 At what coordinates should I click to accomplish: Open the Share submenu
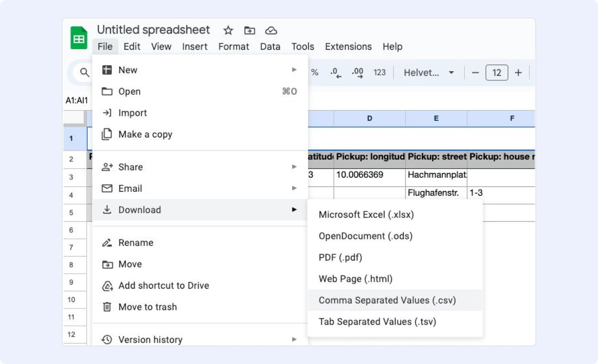tap(200, 167)
